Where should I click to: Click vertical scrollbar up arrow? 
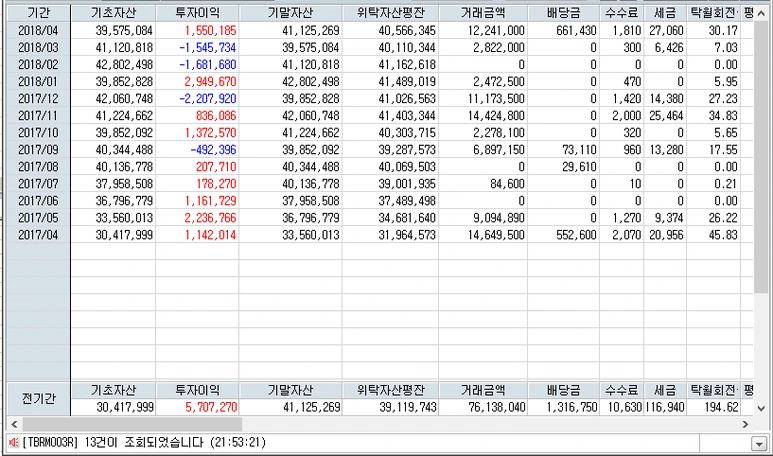click(761, 13)
